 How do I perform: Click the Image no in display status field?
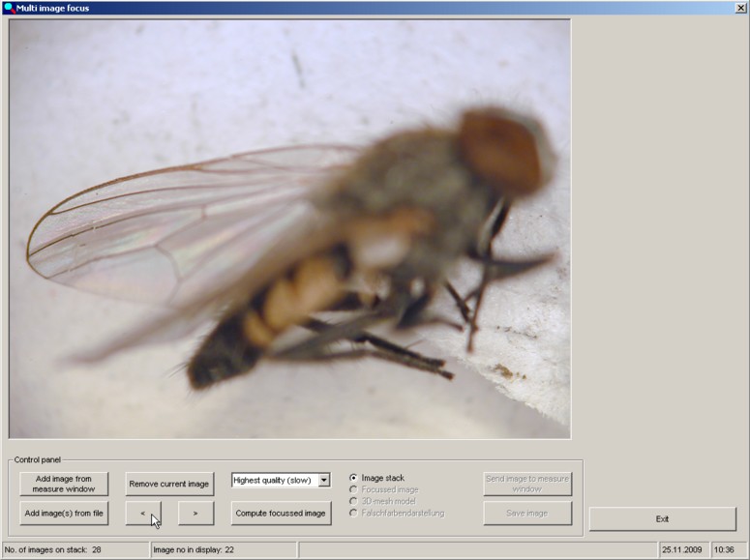pyautogui.click(x=224, y=549)
